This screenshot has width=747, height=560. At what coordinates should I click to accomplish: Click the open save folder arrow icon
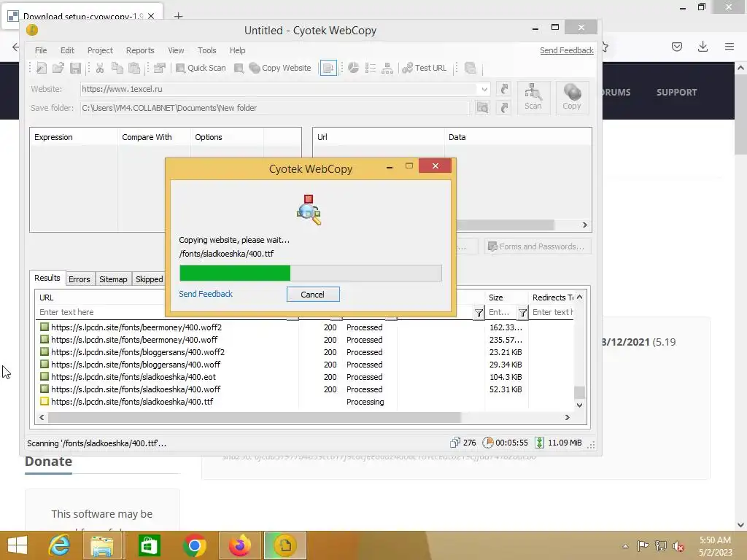(504, 108)
